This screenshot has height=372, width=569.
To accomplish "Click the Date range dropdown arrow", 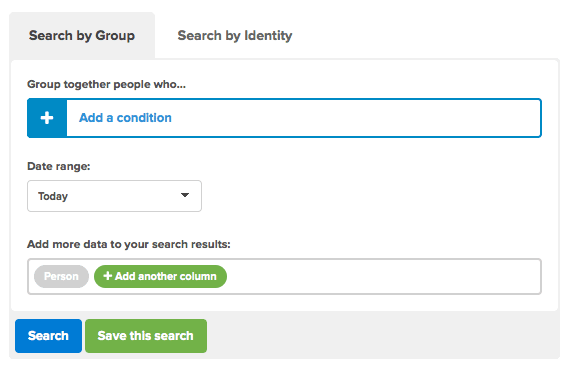I will (185, 195).
